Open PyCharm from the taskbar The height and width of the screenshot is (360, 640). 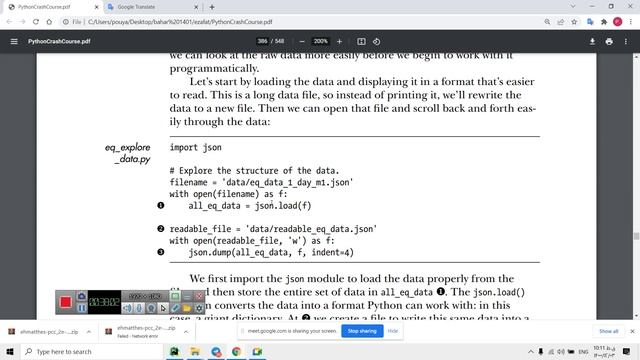(174, 351)
